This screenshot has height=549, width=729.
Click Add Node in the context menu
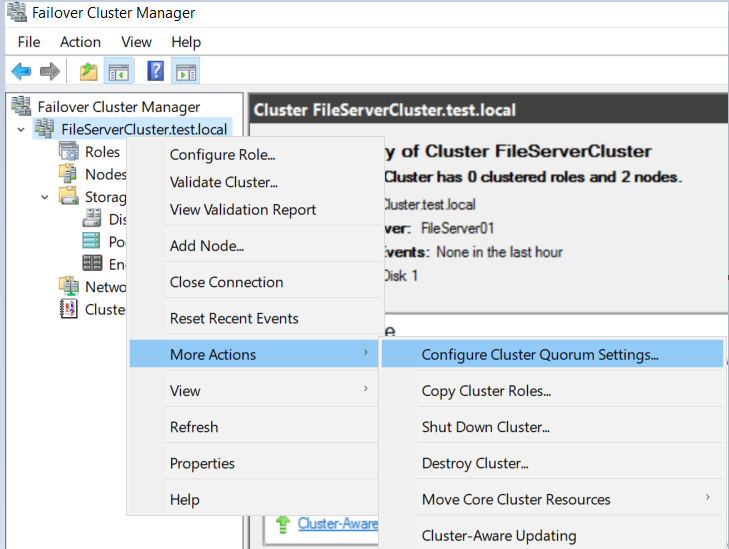[x=207, y=246]
